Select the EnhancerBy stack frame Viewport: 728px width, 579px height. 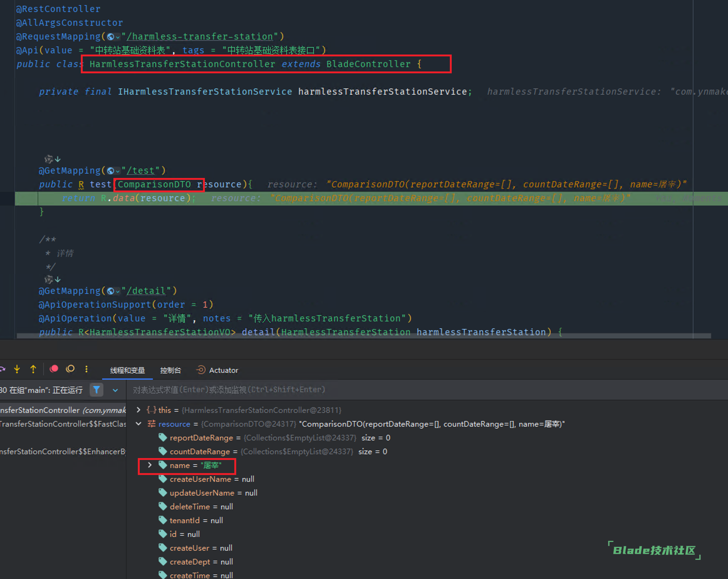point(63,452)
